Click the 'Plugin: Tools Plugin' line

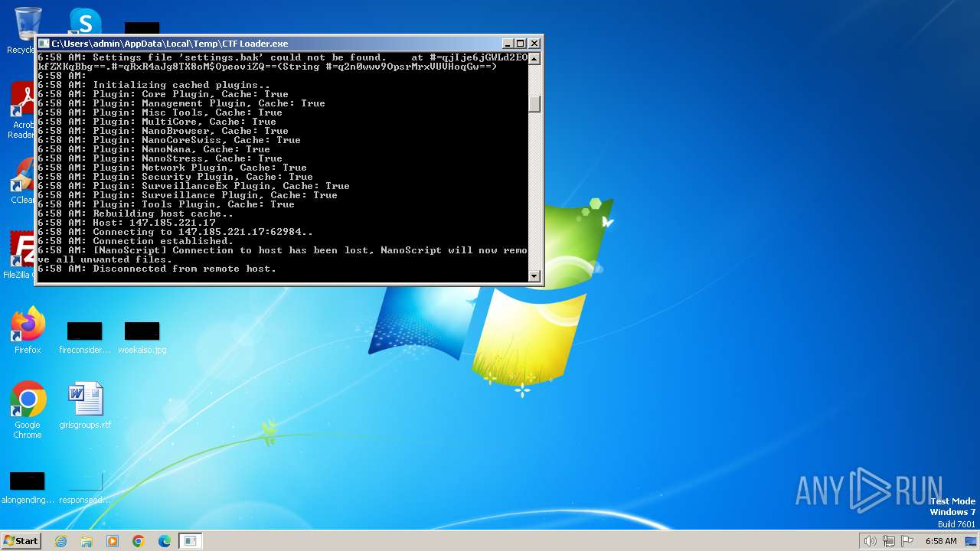pos(166,204)
